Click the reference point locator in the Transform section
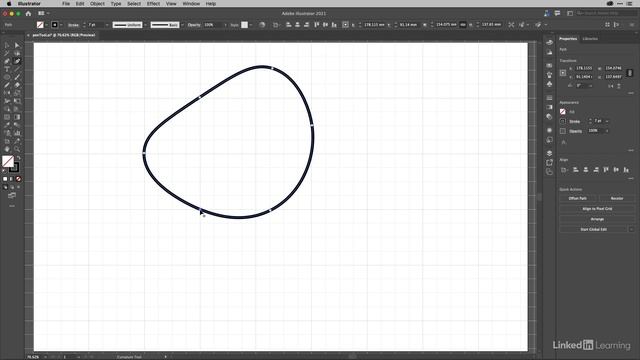The width and height of the screenshot is (640, 360). (x=563, y=73)
